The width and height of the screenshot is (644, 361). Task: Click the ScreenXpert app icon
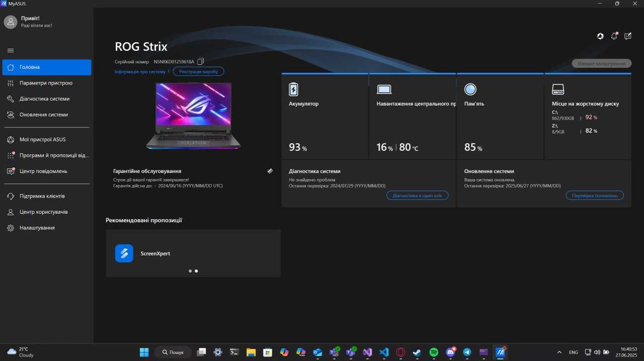pos(124,253)
